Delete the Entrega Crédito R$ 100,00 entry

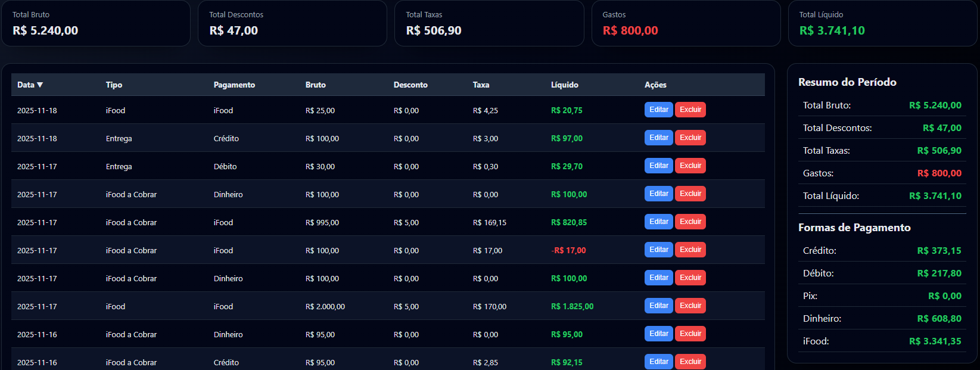tap(690, 138)
